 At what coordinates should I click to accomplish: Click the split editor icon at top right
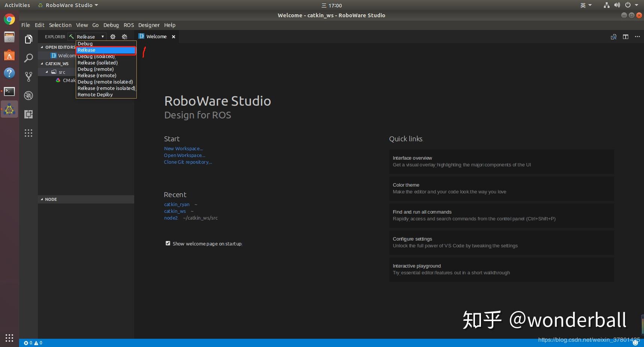tap(625, 36)
